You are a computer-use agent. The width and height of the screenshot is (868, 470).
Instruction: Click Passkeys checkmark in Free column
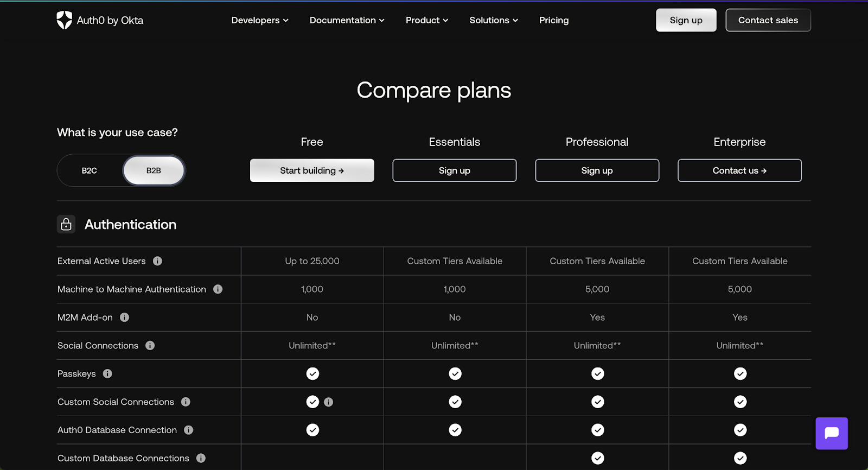coord(312,374)
